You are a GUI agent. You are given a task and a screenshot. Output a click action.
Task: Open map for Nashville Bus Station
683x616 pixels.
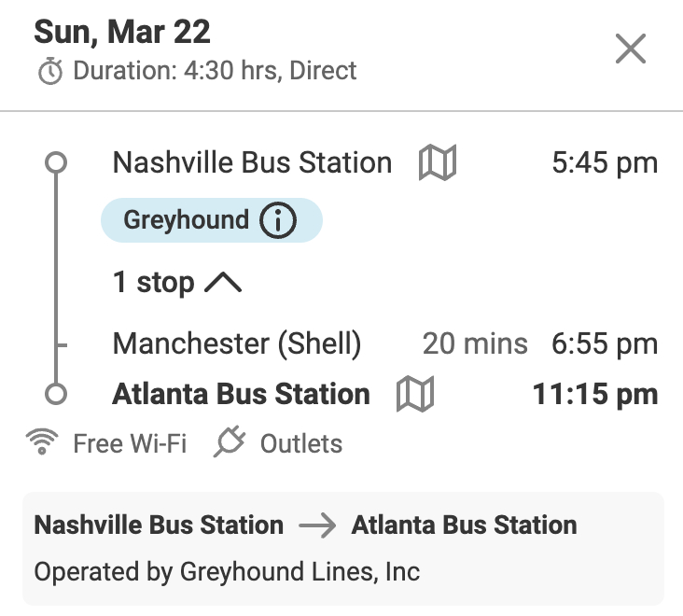[437, 163]
